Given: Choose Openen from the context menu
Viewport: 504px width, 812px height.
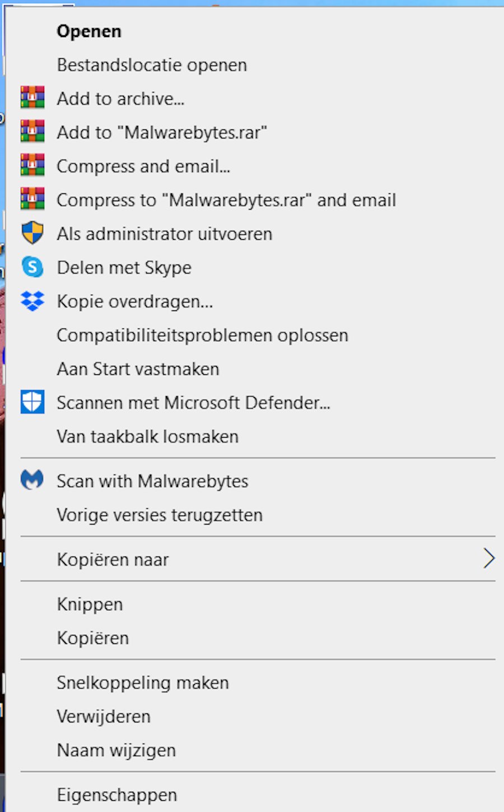Looking at the screenshot, I should [x=89, y=31].
